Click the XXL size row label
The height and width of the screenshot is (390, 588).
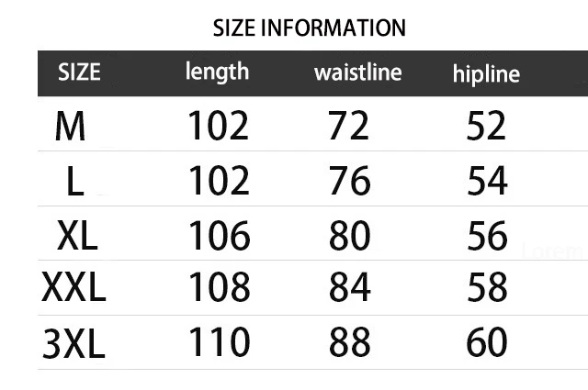pos(73,289)
